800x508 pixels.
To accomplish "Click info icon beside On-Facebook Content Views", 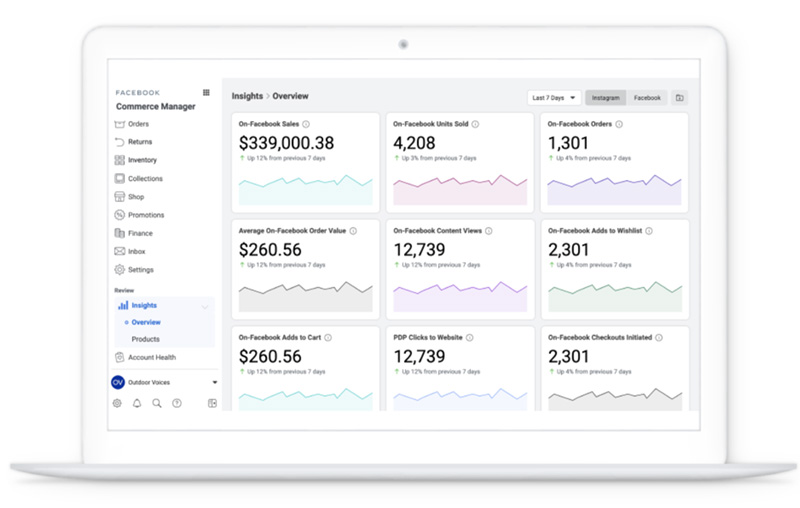I will click(x=489, y=231).
